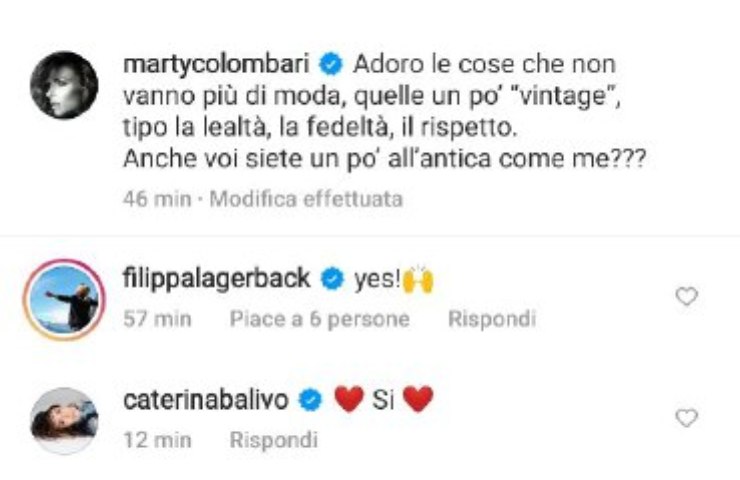The height and width of the screenshot is (480, 740).
Task: Reply to filippalagerback's comment via Rispondi
Action: coord(492,319)
